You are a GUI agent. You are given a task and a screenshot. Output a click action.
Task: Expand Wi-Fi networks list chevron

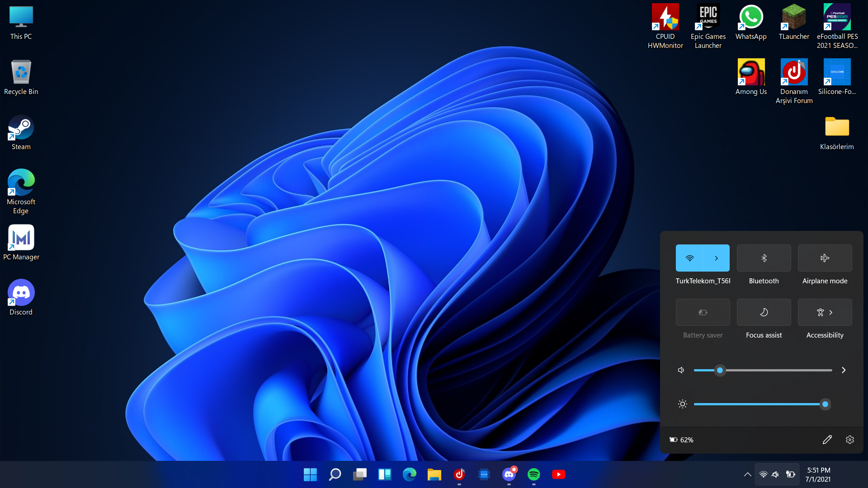pos(717,258)
